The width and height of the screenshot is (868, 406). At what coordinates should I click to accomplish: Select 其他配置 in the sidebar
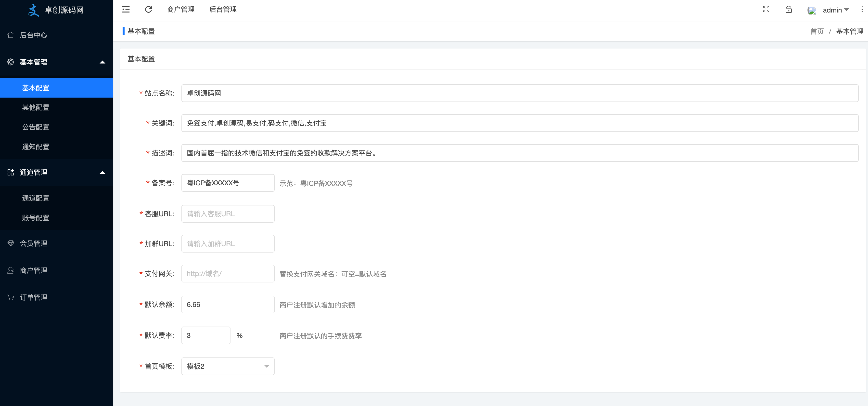point(56,107)
